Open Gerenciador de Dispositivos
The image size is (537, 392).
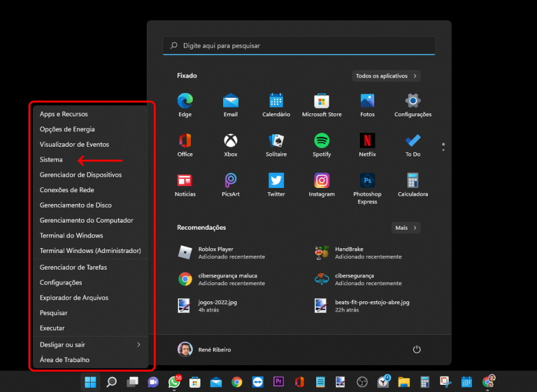[x=91, y=175]
